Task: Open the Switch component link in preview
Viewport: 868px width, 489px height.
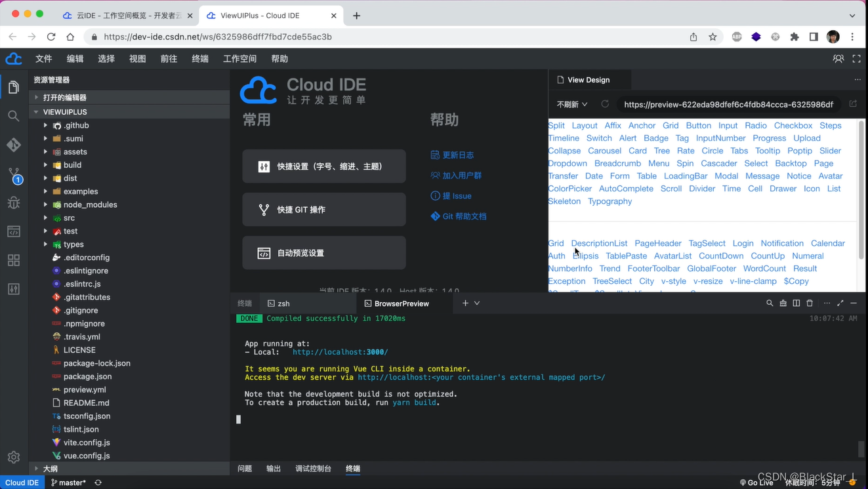Action: pos(599,138)
